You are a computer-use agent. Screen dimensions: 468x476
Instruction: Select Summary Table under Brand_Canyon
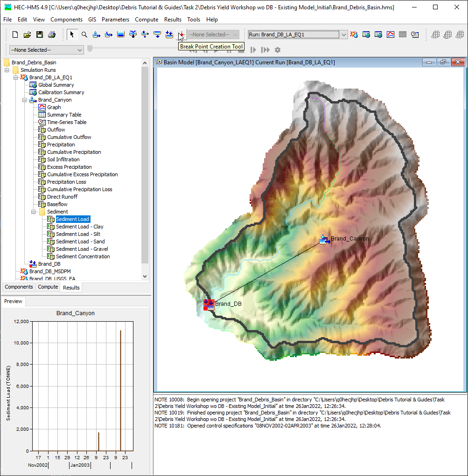coord(64,115)
